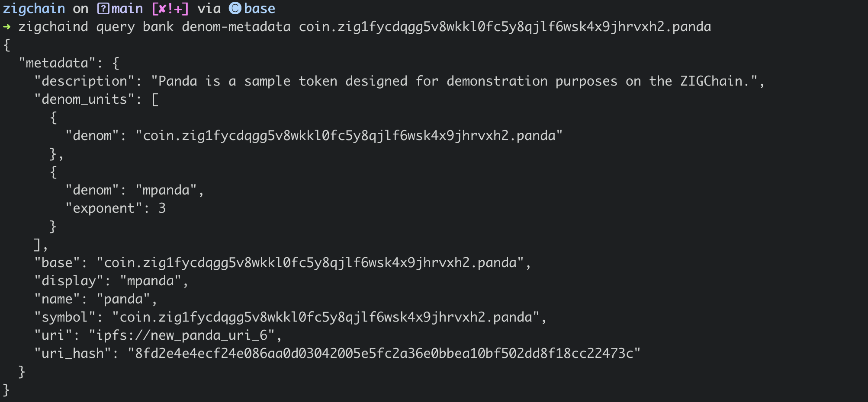Click the "name" value panda
868x402 pixels.
[123, 299]
